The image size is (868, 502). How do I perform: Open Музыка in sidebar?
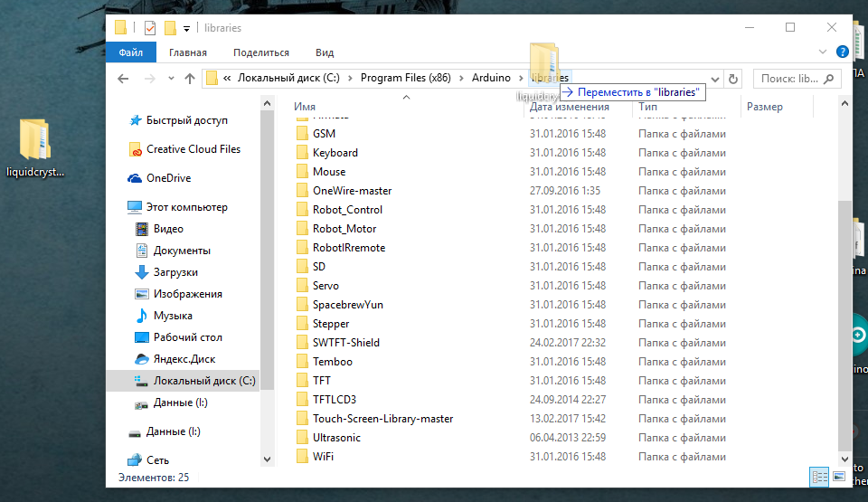coord(173,316)
